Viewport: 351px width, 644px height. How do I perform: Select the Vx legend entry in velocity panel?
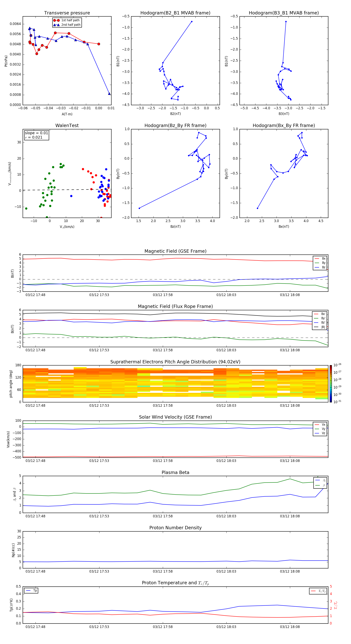(x=320, y=424)
